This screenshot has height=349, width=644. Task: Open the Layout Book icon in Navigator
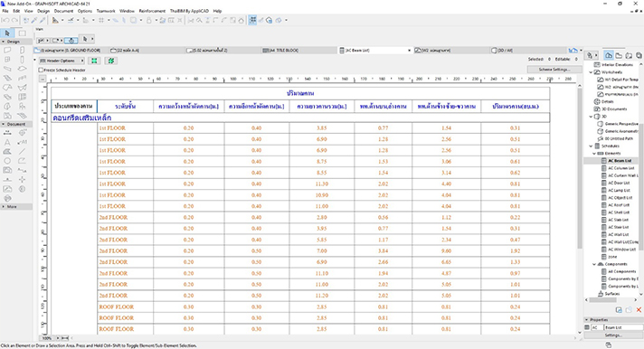(629, 55)
